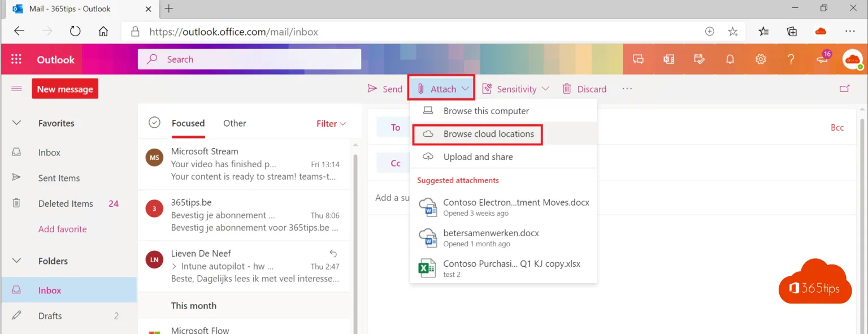Image resolution: width=868 pixels, height=334 pixels.
Task: Open the Inbox under Folders
Action: (x=69, y=290)
